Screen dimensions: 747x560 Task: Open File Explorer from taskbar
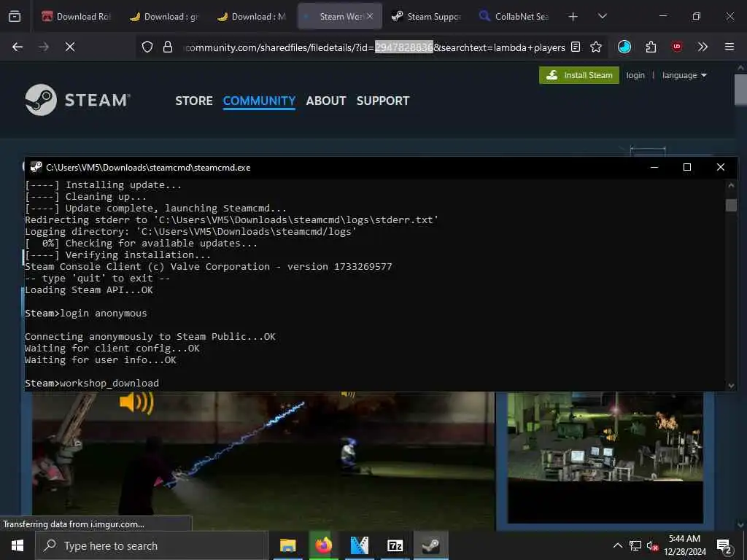pyautogui.click(x=287, y=545)
